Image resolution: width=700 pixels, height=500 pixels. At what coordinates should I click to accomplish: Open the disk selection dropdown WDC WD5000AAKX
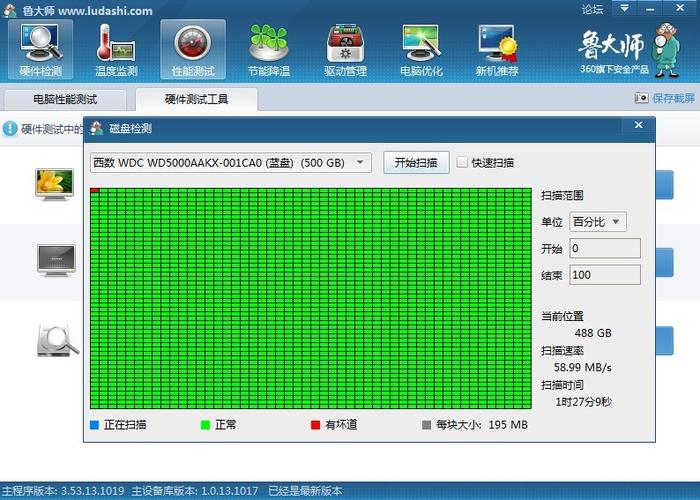231,162
